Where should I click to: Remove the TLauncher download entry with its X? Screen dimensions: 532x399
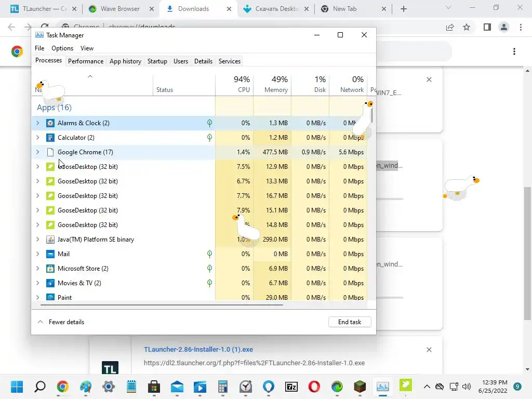click(429, 350)
